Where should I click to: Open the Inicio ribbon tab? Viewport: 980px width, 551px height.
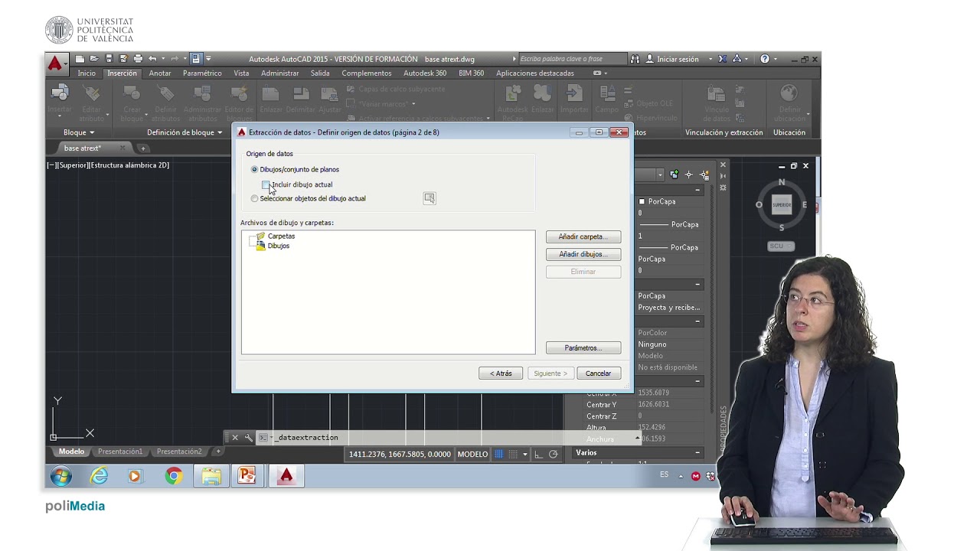click(x=87, y=73)
